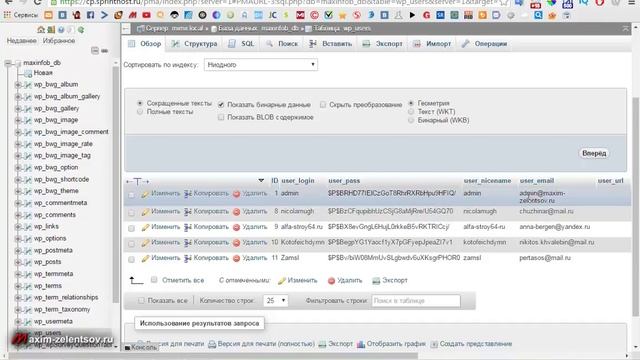Click copy icon in nicolamugh row
The height and width of the screenshot is (360, 640).
pyautogui.click(x=188, y=212)
